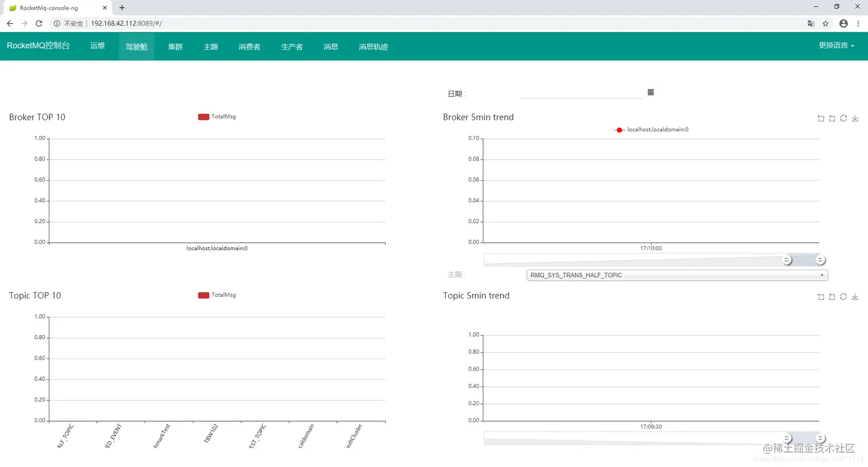Toggle TotalMsg legend in Topic TOP 10
The width and height of the screenshot is (868, 467).
tap(217, 295)
